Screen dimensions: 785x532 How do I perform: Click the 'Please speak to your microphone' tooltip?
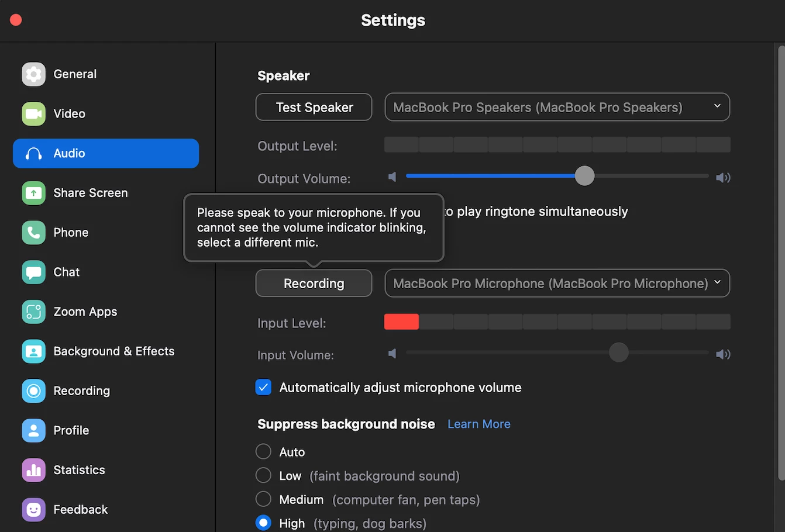pyautogui.click(x=314, y=227)
